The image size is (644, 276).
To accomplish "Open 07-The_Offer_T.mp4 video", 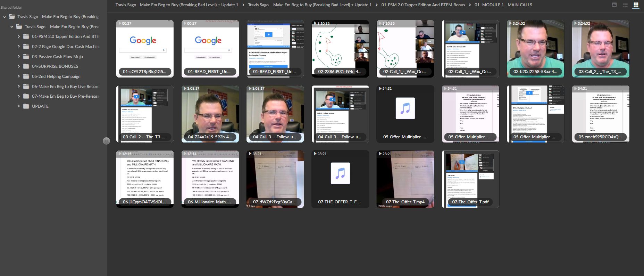I will pos(405,179).
